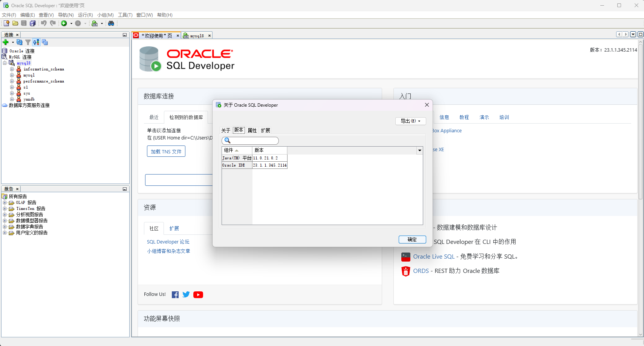Screen dimensions: 644x346
Task: Click the New file toolbar icon
Action: (x=6, y=23)
